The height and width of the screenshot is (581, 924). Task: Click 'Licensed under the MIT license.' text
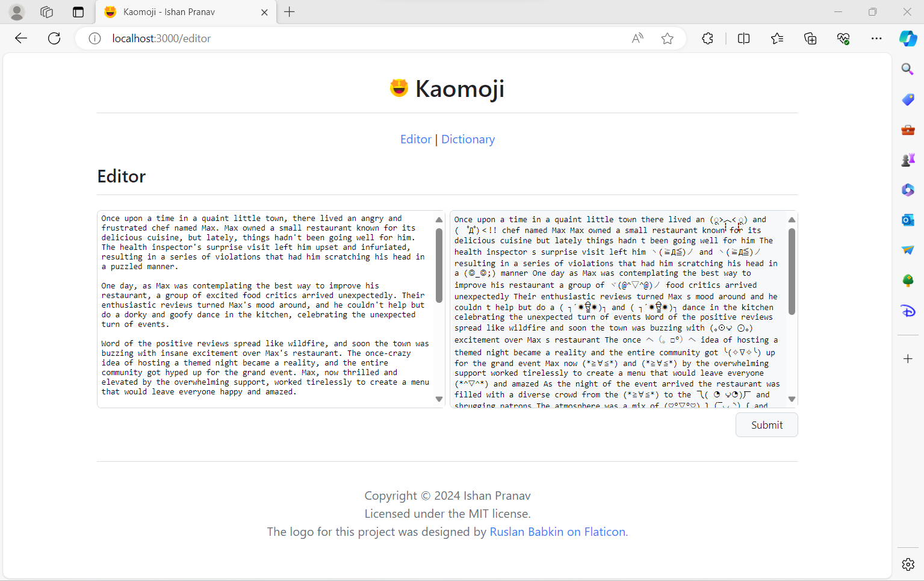447,514
